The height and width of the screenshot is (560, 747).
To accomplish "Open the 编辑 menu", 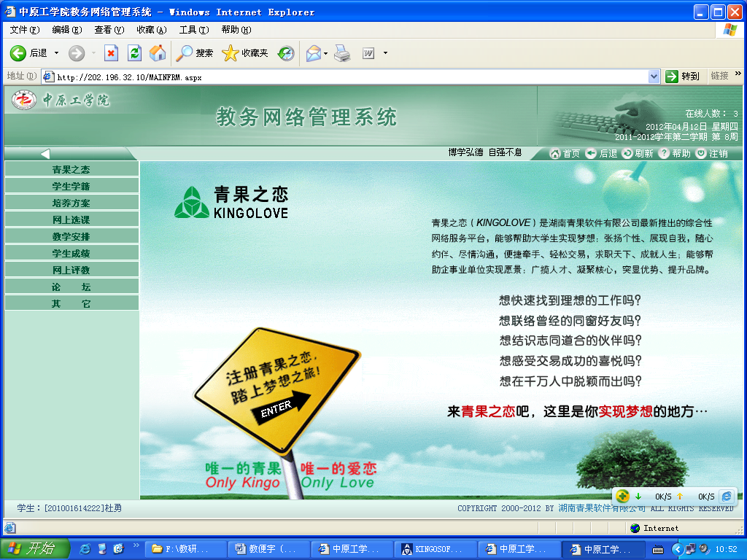I will coord(67,29).
